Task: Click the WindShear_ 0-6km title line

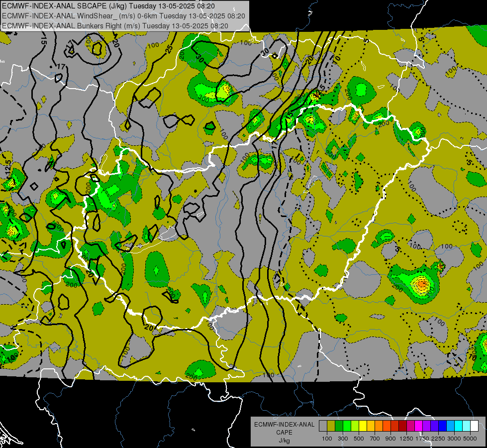Action: 123,16
